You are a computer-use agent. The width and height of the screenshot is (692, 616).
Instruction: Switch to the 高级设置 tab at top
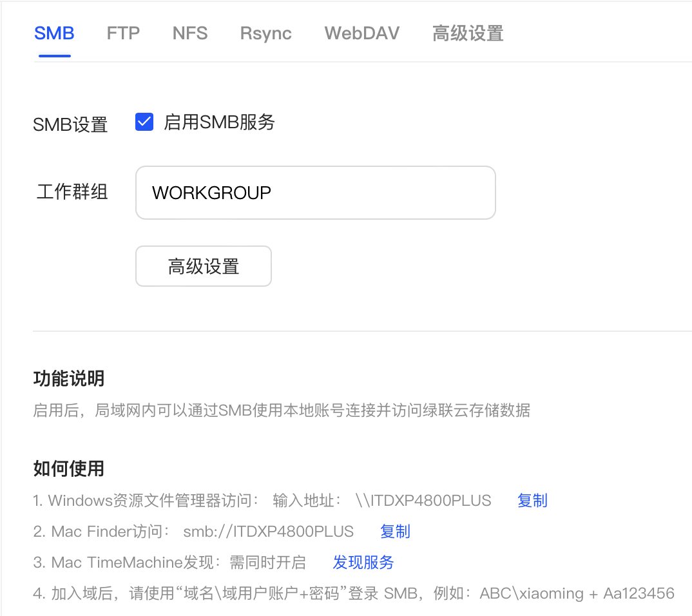pyautogui.click(x=467, y=34)
